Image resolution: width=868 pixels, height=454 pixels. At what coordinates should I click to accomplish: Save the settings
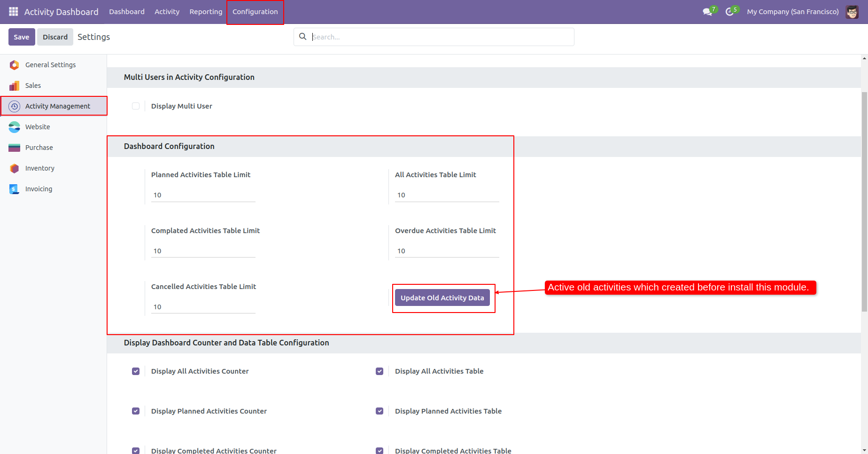tap(22, 37)
